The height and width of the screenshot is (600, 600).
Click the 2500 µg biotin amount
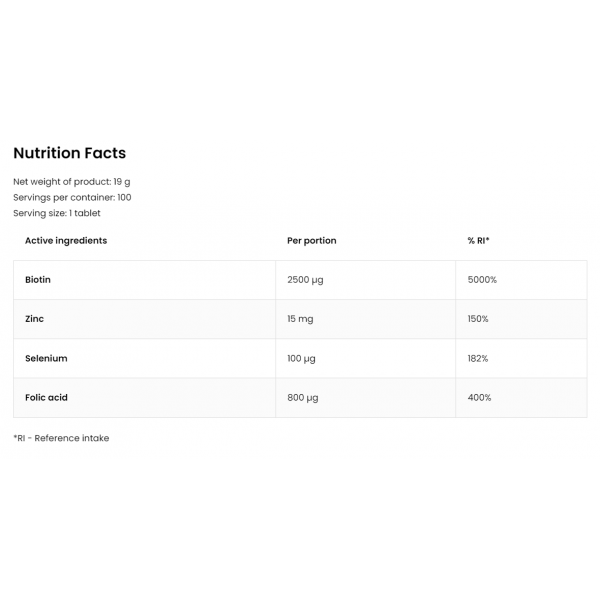coord(305,280)
